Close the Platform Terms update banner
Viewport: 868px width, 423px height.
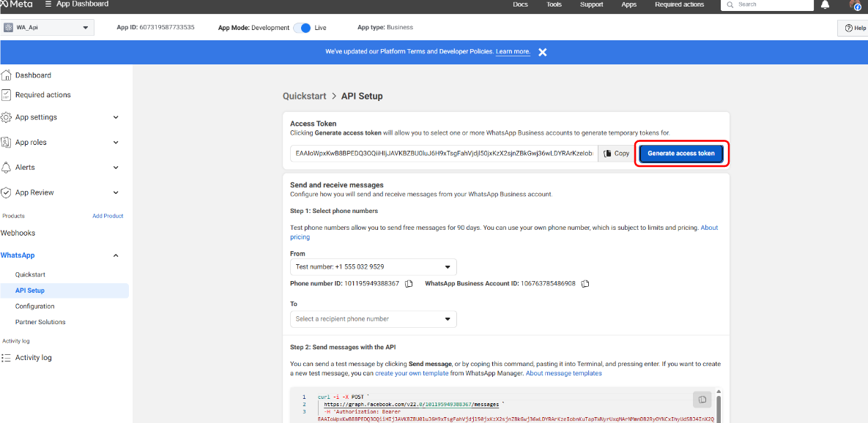(x=542, y=52)
